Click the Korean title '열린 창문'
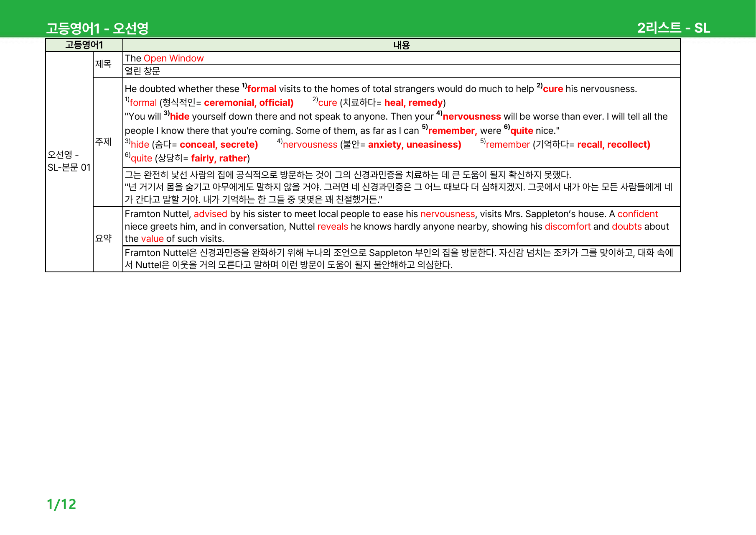The image size is (756, 535). (143, 71)
